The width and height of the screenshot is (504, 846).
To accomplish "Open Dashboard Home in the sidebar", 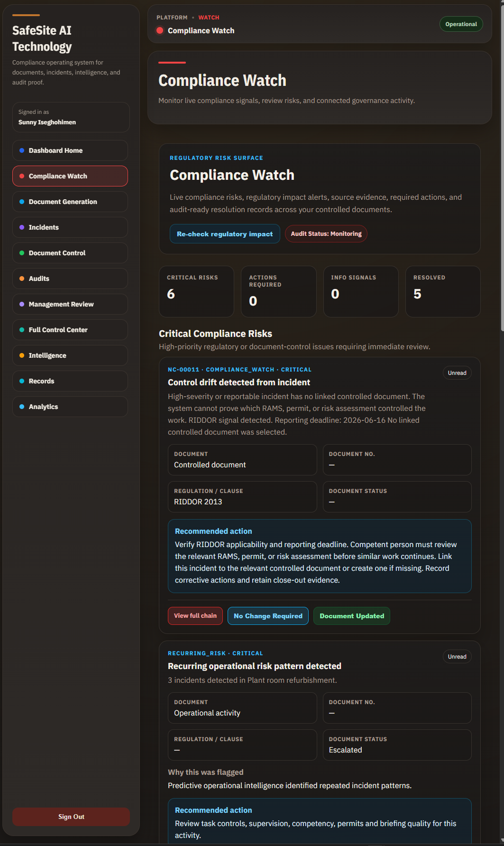I will tap(70, 150).
